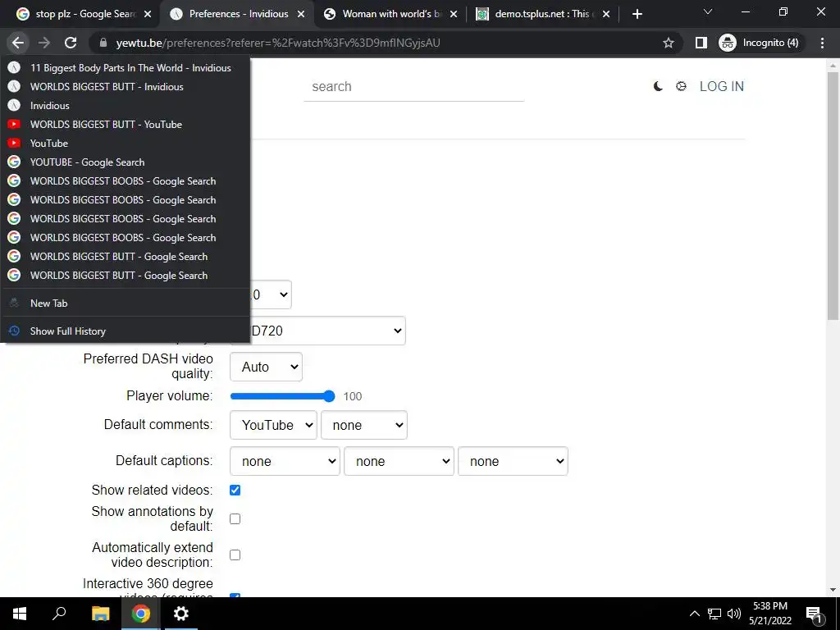Click the forward navigation arrow
The height and width of the screenshot is (630, 840).
coord(44,43)
